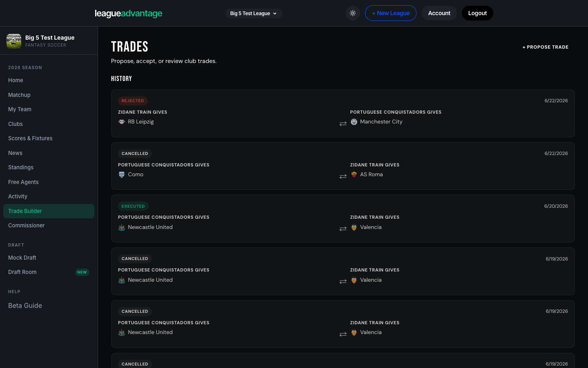The image size is (588, 368).
Task: Click the RB Leipzig club crest
Action: [122, 122]
